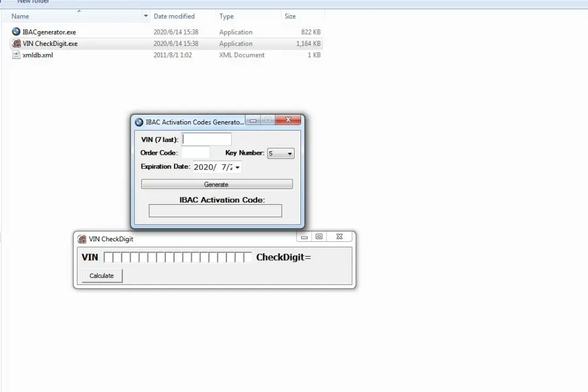
Task: Select the IBACgenerator.exe file icon
Action: [x=16, y=32]
